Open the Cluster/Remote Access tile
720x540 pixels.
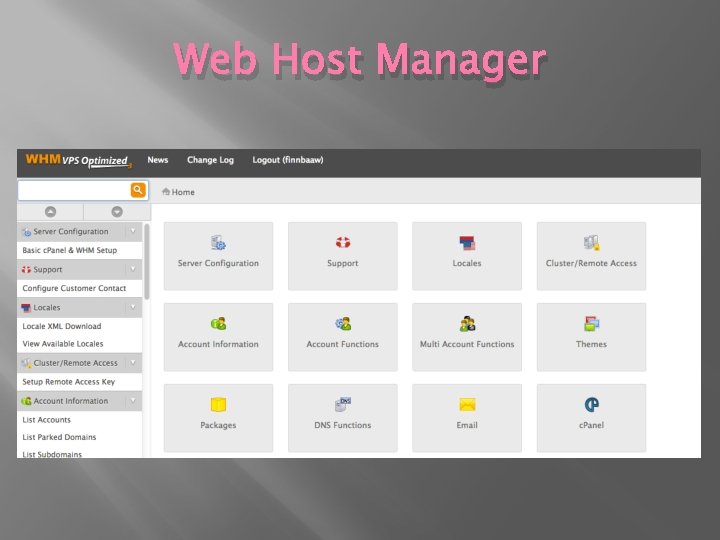tap(591, 256)
